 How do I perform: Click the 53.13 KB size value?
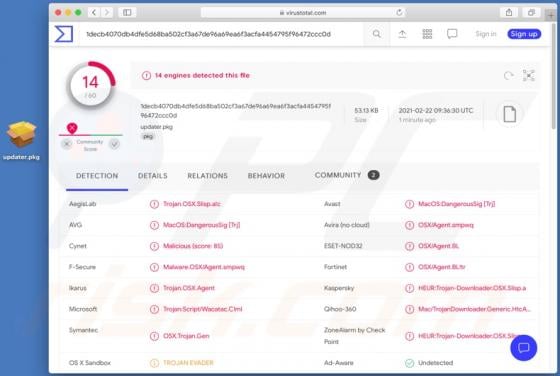366,110
